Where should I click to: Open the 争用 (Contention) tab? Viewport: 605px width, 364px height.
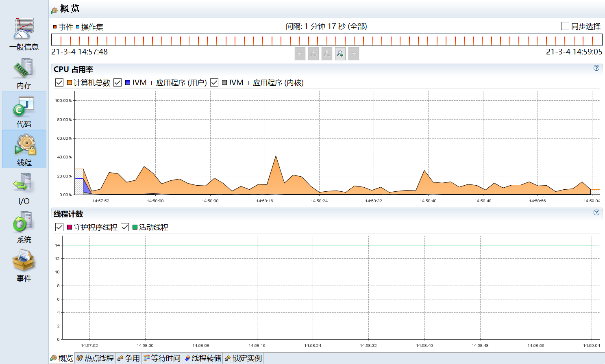pyautogui.click(x=128, y=358)
